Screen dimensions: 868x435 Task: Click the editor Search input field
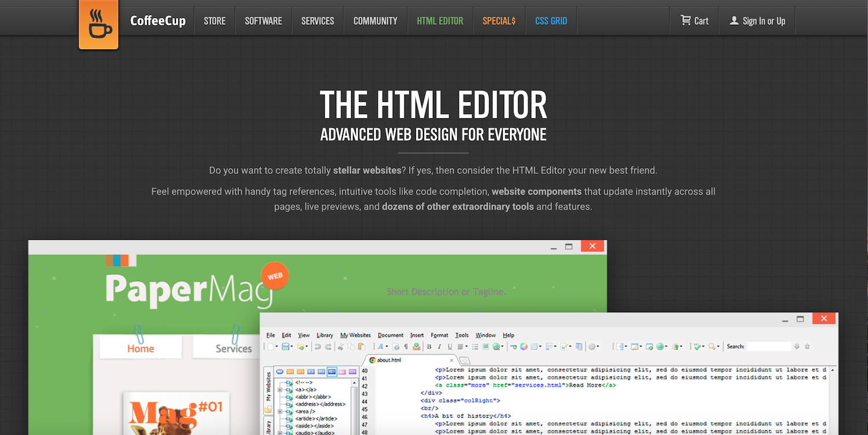point(769,346)
